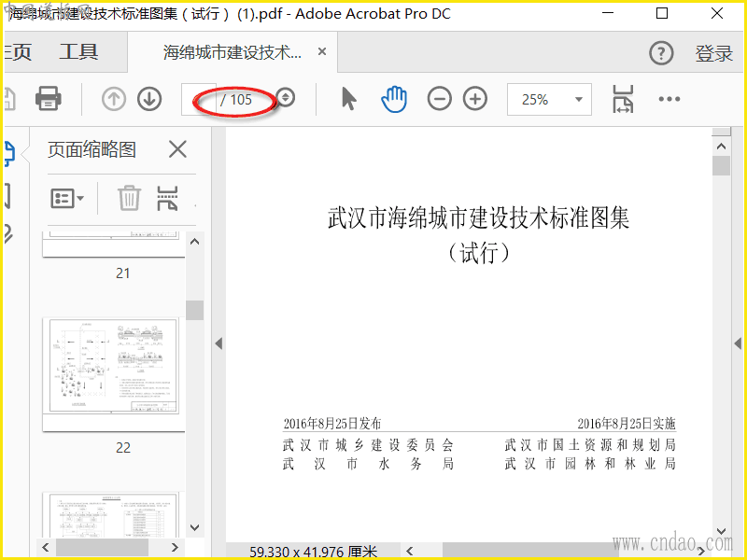747x560 pixels.
Task: Choose the selection arrow tool
Action: (348, 99)
